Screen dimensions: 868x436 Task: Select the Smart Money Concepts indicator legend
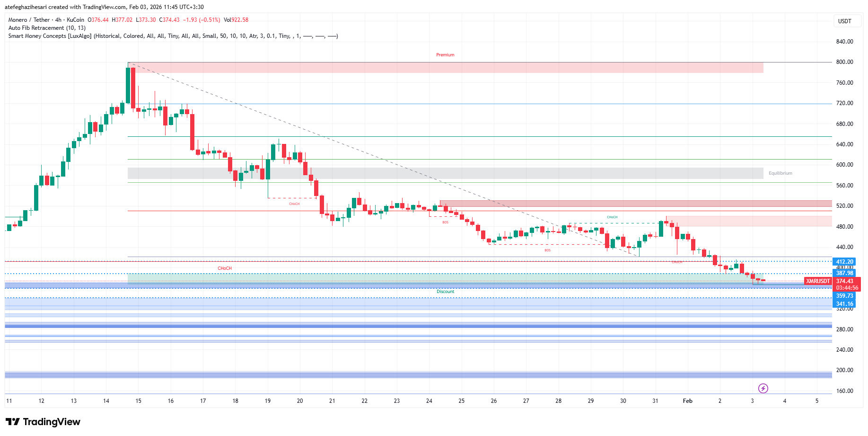pyautogui.click(x=173, y=36)
